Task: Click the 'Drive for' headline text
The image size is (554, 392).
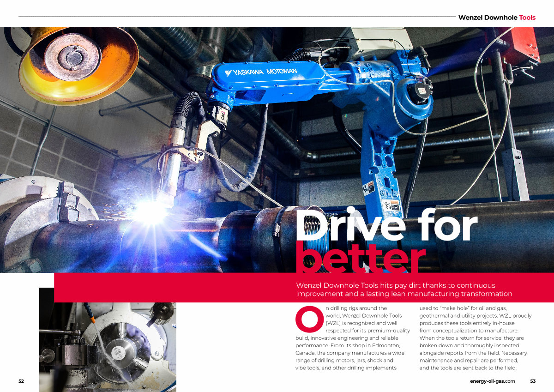Action: click(x=386, y=225)
